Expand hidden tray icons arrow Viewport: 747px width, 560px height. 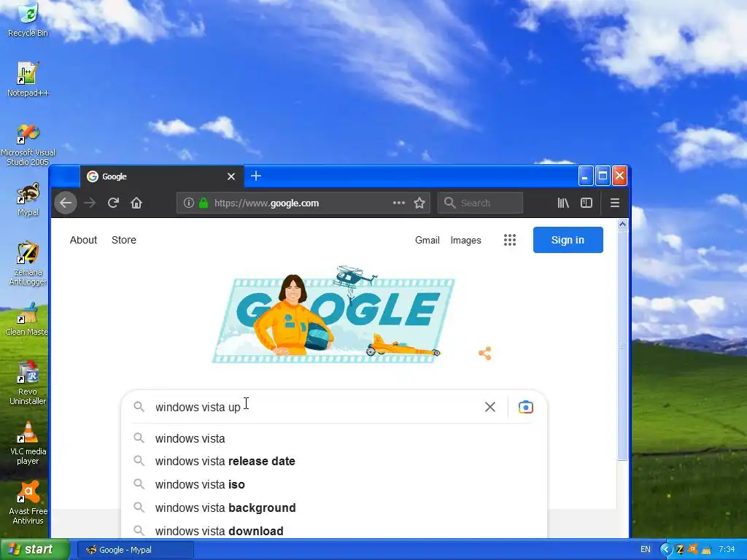[x=665, y=550]
